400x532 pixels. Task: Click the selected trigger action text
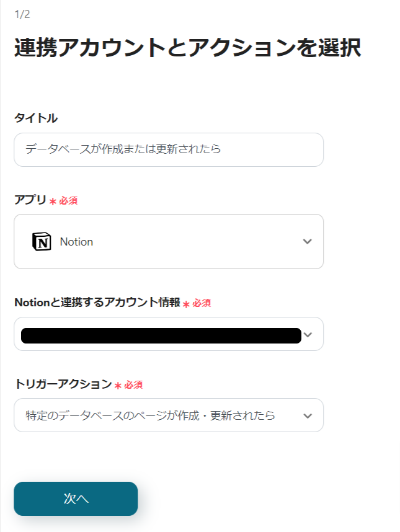151,415
